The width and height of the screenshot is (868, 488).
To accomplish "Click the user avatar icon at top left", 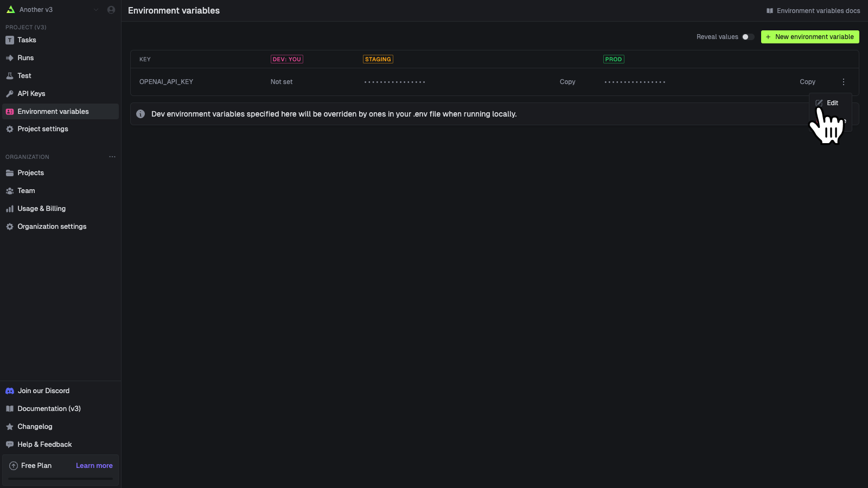I will (x=111, y=9).
